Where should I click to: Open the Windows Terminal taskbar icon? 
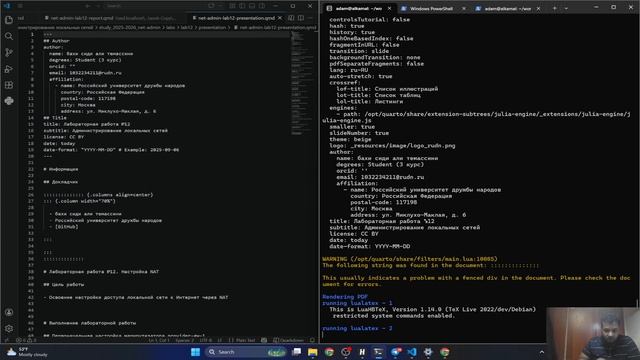[x=378, y=352]
